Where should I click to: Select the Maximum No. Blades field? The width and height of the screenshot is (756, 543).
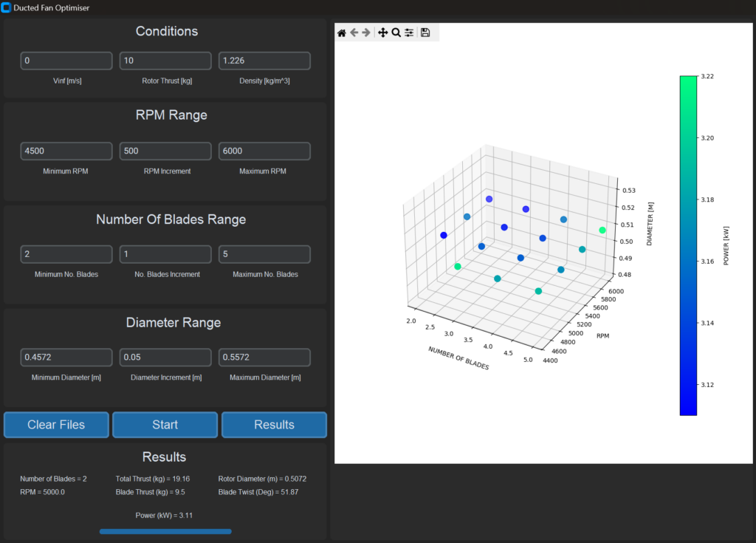click(x=265, y=254)
